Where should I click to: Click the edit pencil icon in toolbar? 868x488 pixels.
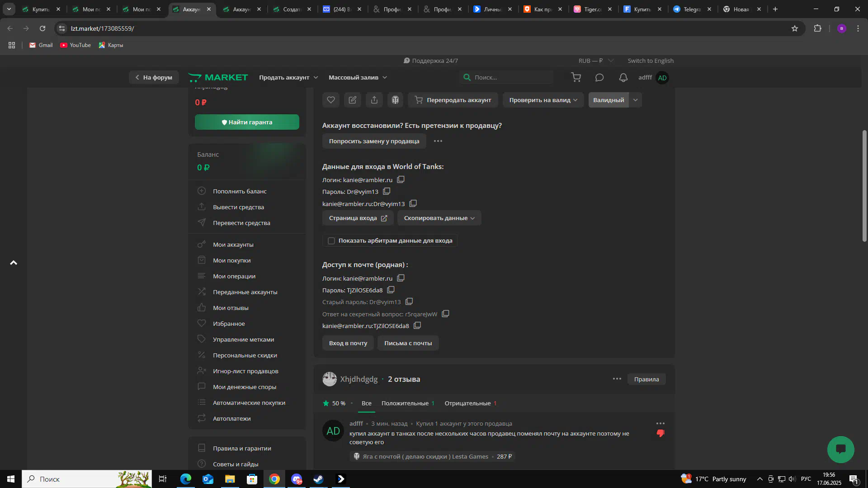click(353, 100)
